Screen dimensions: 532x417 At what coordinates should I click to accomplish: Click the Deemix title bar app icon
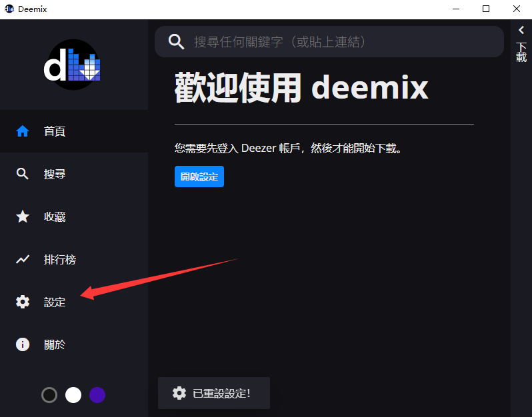click(x=9, y=9)
